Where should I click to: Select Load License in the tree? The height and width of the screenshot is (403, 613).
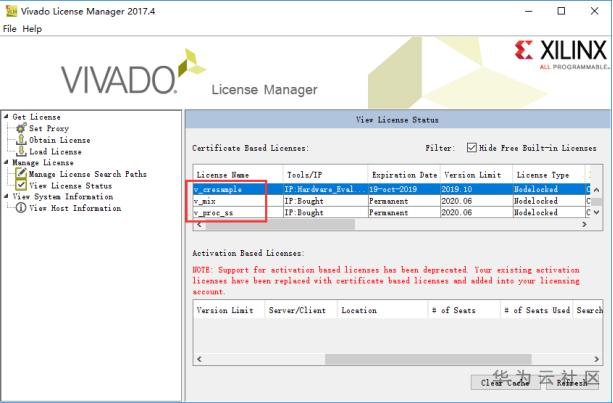click(55, 152)
